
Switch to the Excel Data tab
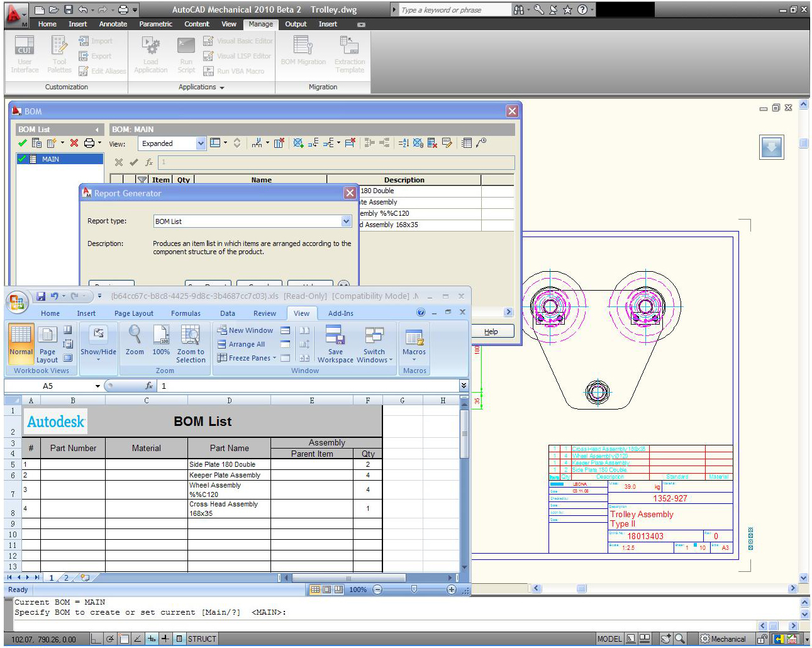click(x=228, y=313)
